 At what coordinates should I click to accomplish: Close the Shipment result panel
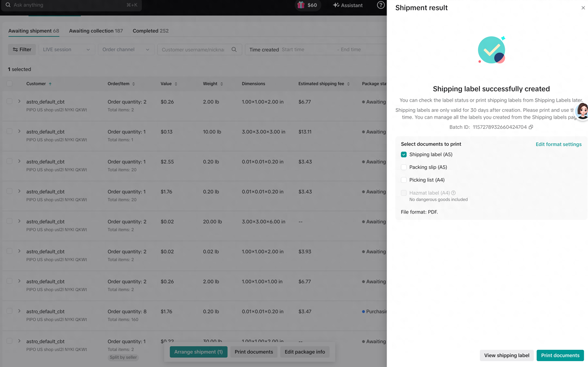pos(583,8)
